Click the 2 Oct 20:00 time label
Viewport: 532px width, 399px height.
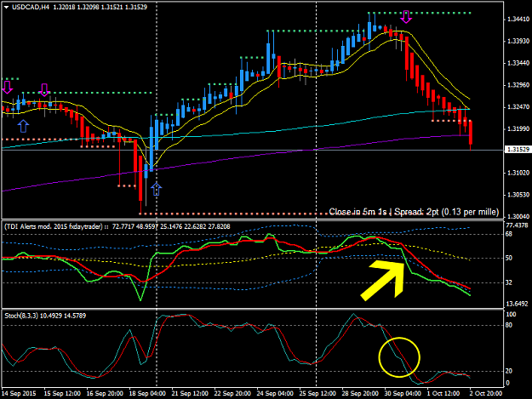pos(486,393)
